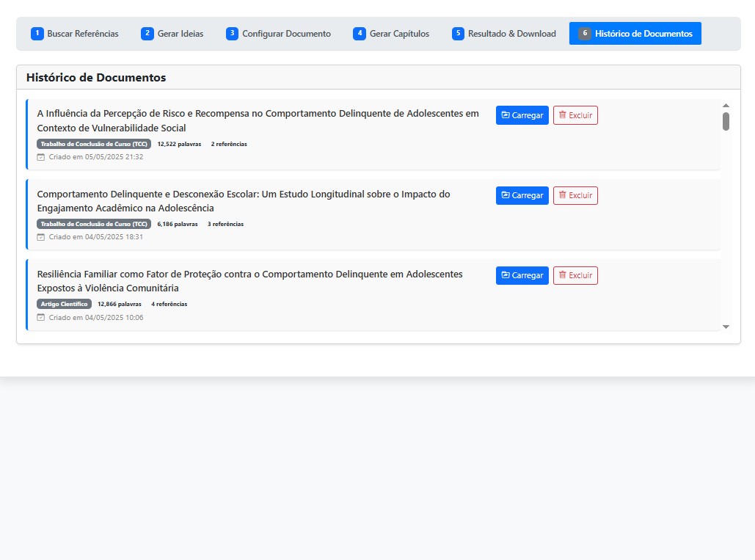Viewport: 755px width, 560px height.
Task: Click the Histórico de Documentos tab
Action: [635, 34]
